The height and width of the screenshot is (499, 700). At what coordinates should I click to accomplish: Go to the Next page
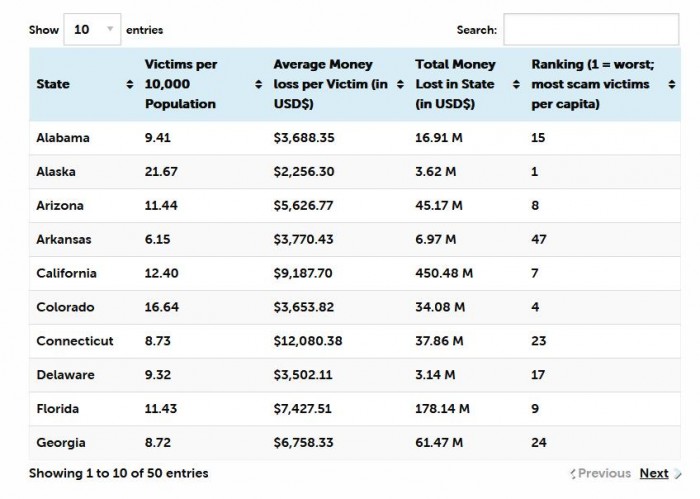click(x=654, y=473)
